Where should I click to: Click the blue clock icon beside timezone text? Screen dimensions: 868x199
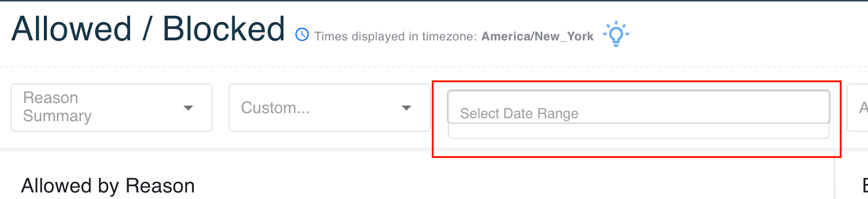[x=302, y=35]
